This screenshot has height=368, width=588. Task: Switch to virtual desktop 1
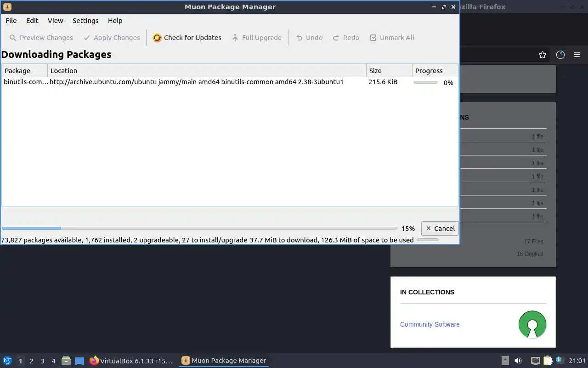click(x=20, y=361)
